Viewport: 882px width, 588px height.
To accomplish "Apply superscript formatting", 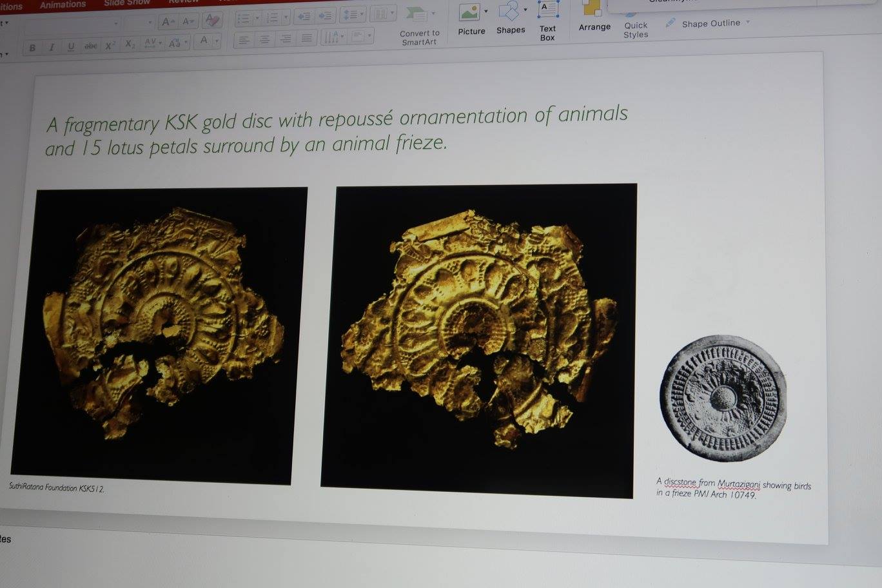I will coord(110,45).
